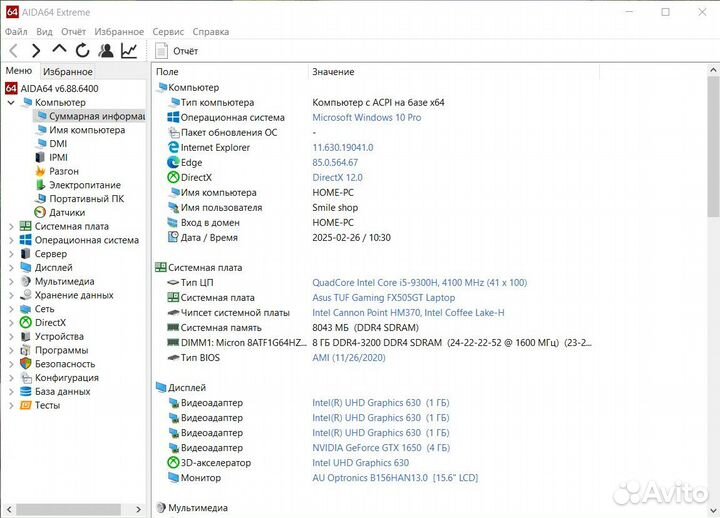This screenshot has height=518, width=720.
Task: Select Суммарная информация in the tree
Action: point(90,116)
